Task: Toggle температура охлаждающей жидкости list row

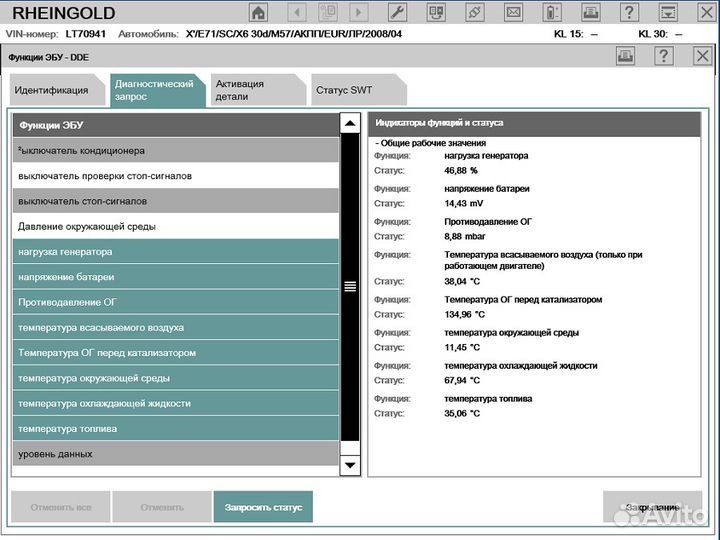Action: (x=176, y=403)
